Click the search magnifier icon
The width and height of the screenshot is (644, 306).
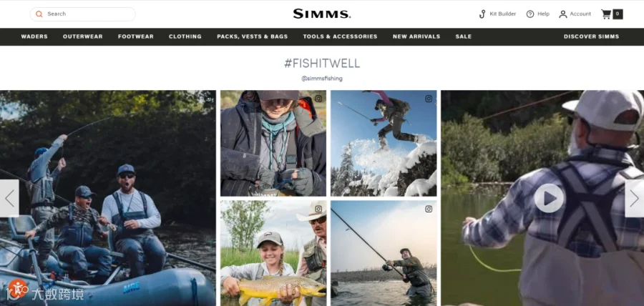pyautogui.click(x=39, y=14)
